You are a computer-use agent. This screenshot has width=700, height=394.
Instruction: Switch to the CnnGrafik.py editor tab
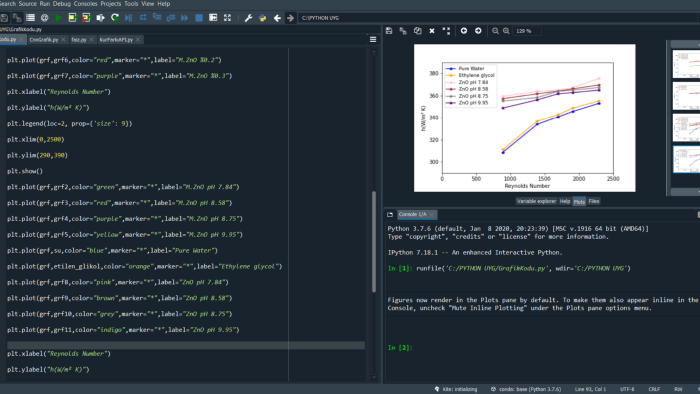click(x=44, y=40)
